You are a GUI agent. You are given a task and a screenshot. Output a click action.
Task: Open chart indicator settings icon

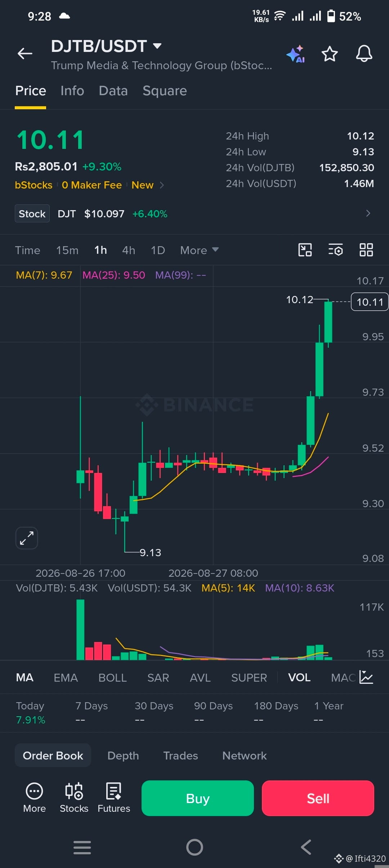tap(336, 250)
